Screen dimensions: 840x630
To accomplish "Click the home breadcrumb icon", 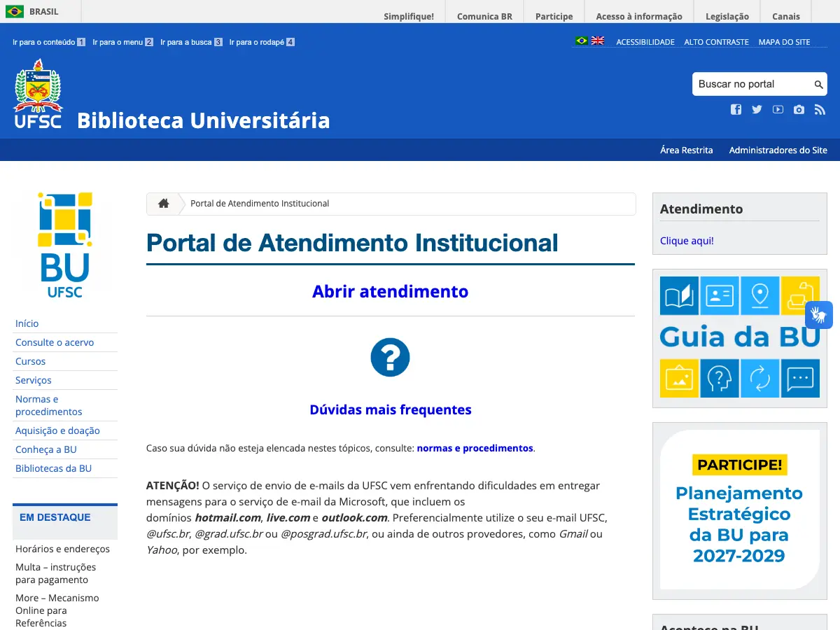I will coord(164,204).
